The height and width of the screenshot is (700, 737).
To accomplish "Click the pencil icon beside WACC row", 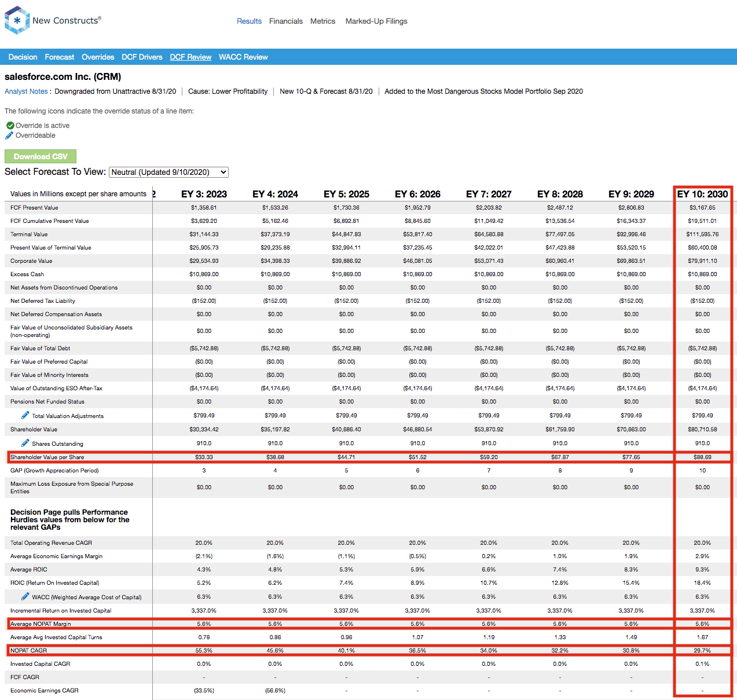I will coord(25,596).
